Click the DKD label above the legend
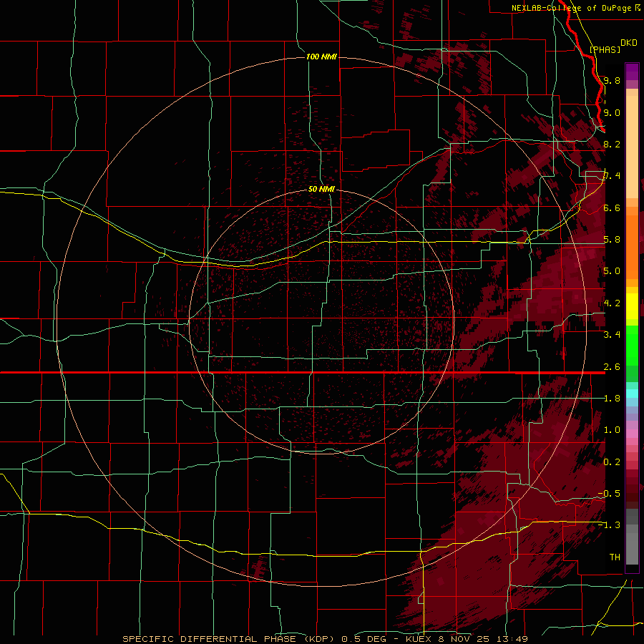The height and width of the screenshot is (644, 644). (x=629, y=43)
